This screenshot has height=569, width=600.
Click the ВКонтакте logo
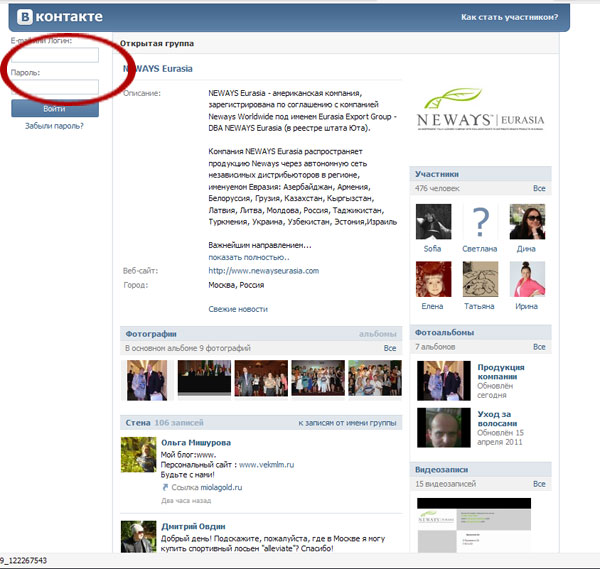(60, 17)
